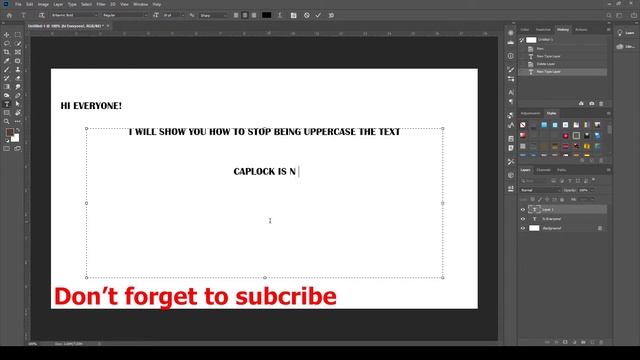
Task: Toggle Quick Mask mode
Action: (x=7, y=149)
